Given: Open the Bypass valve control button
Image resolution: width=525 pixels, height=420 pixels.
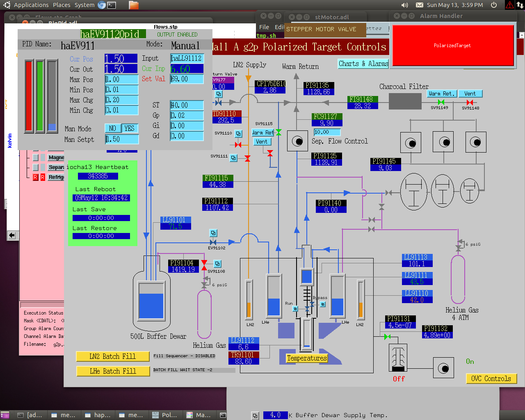Looking at the screenshot, I should (323, 304).
